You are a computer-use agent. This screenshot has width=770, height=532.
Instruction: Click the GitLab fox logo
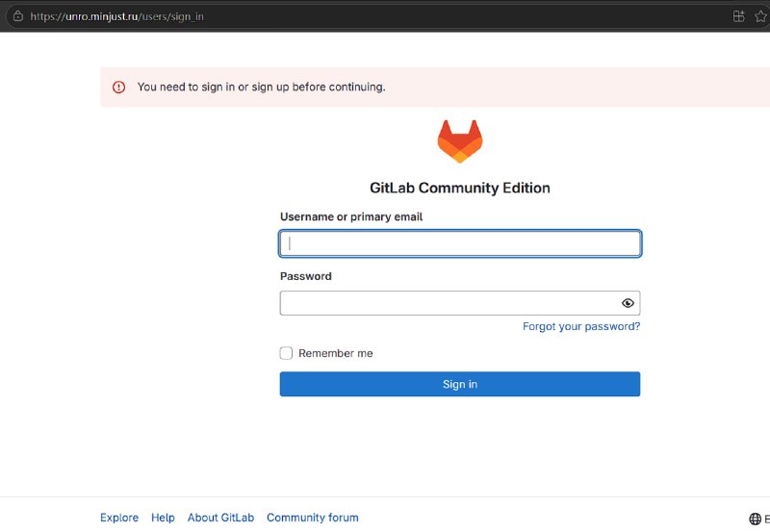coord(460,140)
